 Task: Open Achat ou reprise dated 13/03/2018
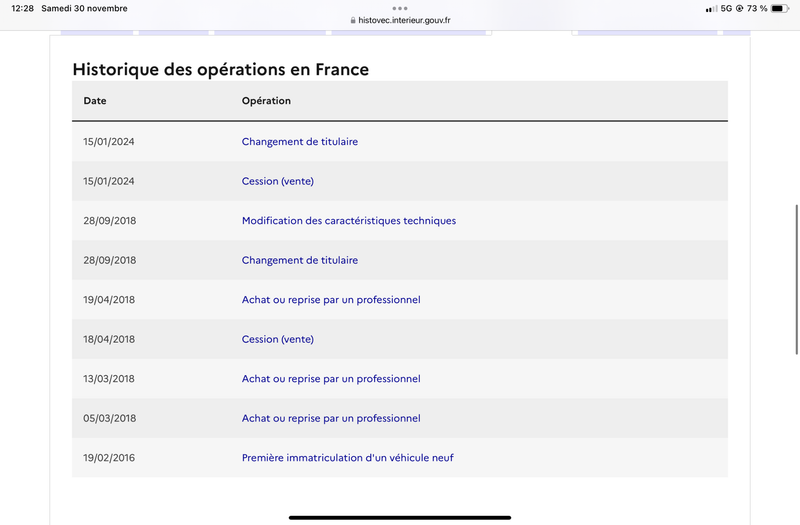[x=331, y=379]
